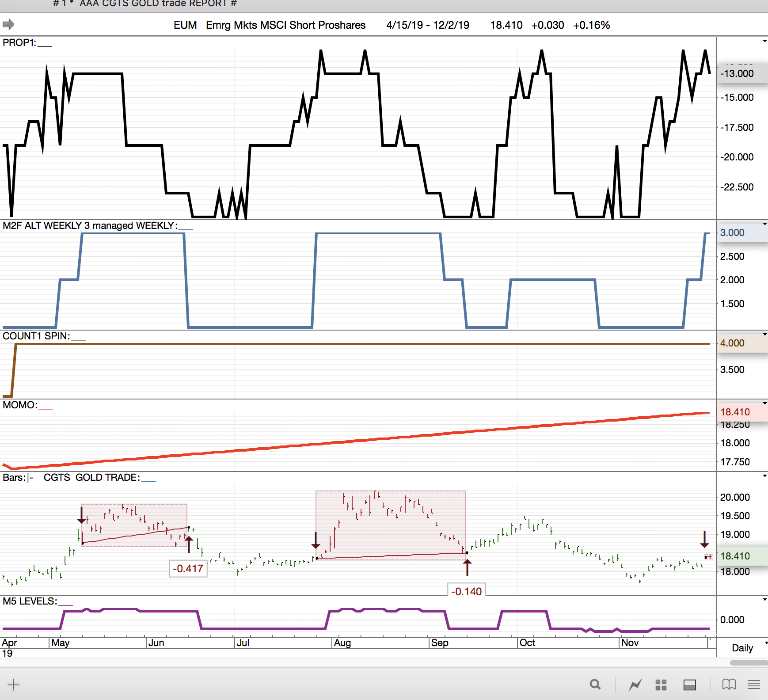Click the Emrg Mkts MSCI Short Proshares name

coord(286,25)
